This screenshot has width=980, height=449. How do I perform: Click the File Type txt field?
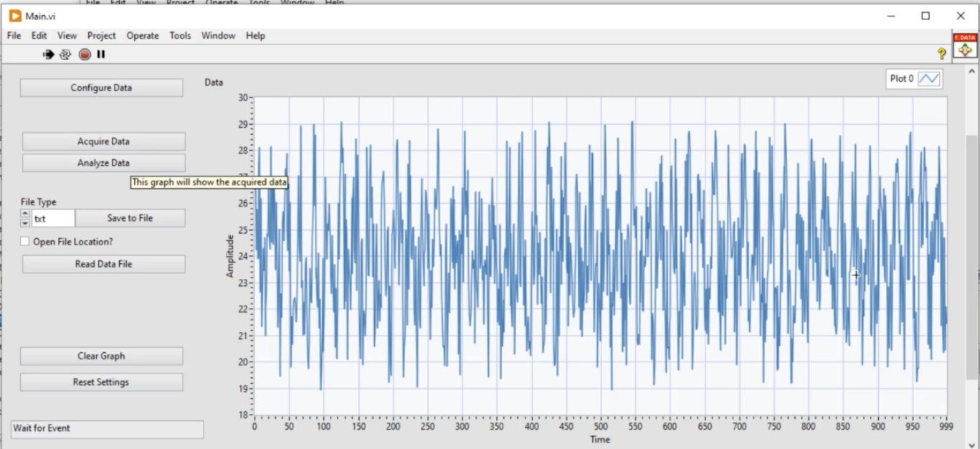[53, 219]
